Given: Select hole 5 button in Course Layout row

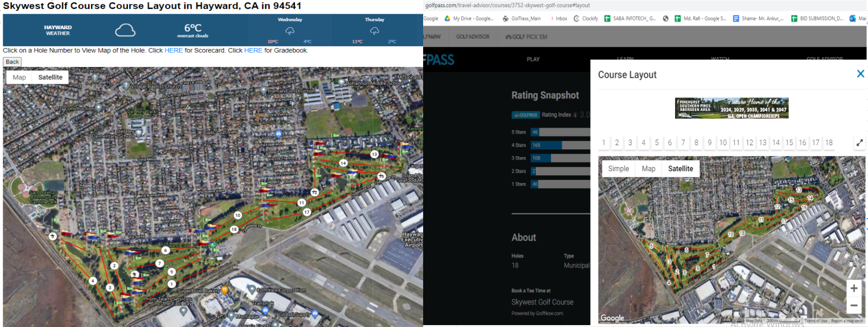Looking at the screenshot, I should (x=657, y=143).
